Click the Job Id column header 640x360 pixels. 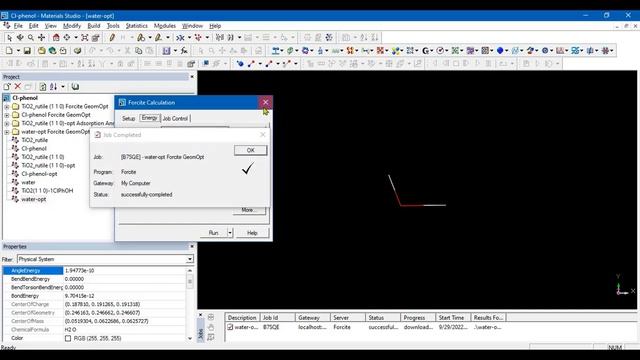277,318
